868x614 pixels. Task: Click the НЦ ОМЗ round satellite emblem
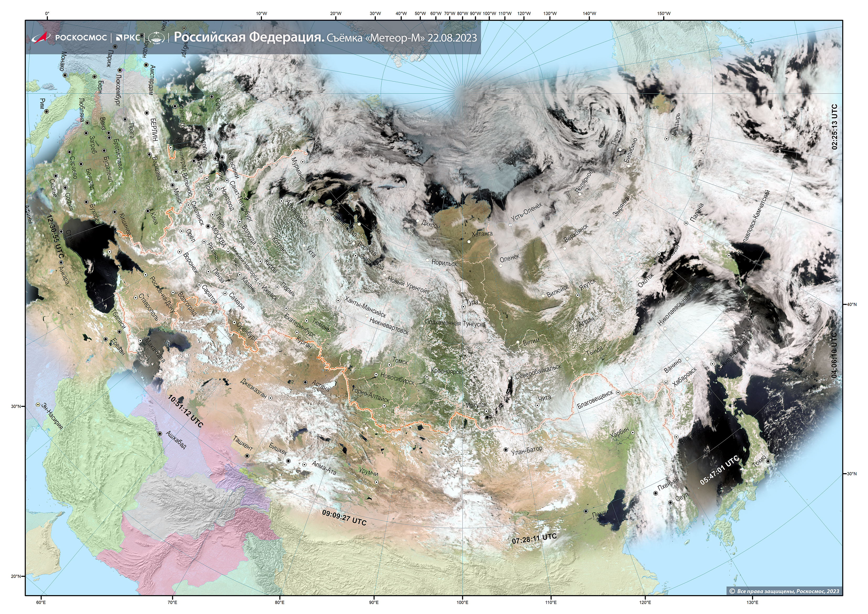coord(156,38)
